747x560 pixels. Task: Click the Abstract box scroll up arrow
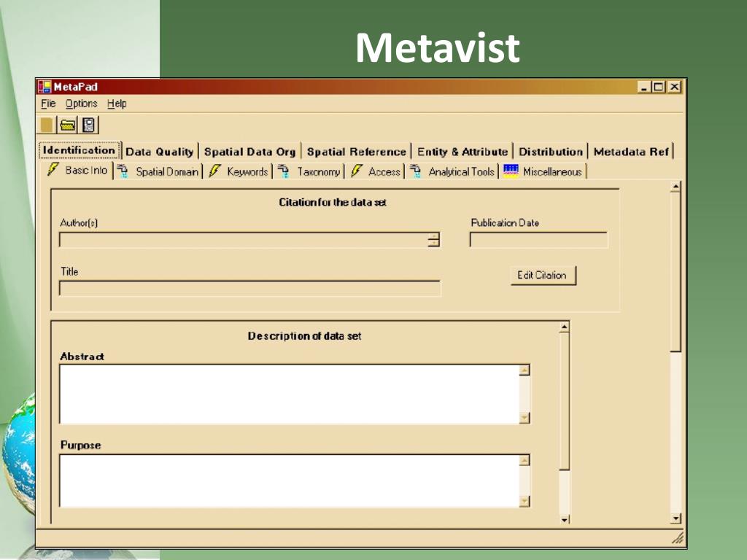(525, 370)
